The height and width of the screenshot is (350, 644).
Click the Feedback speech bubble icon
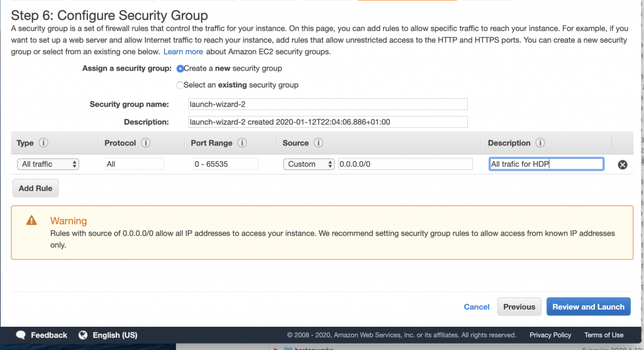[x=21, y=335]
